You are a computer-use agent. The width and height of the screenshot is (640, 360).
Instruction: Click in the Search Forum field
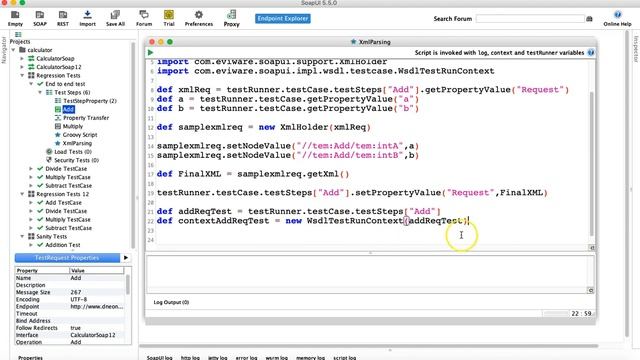[530, 19]
